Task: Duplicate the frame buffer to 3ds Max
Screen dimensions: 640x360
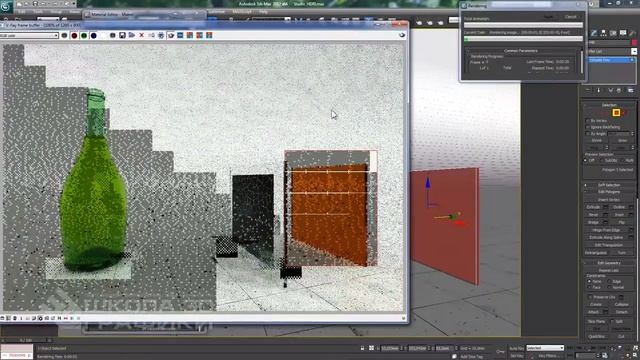Action: click(151, 36)
